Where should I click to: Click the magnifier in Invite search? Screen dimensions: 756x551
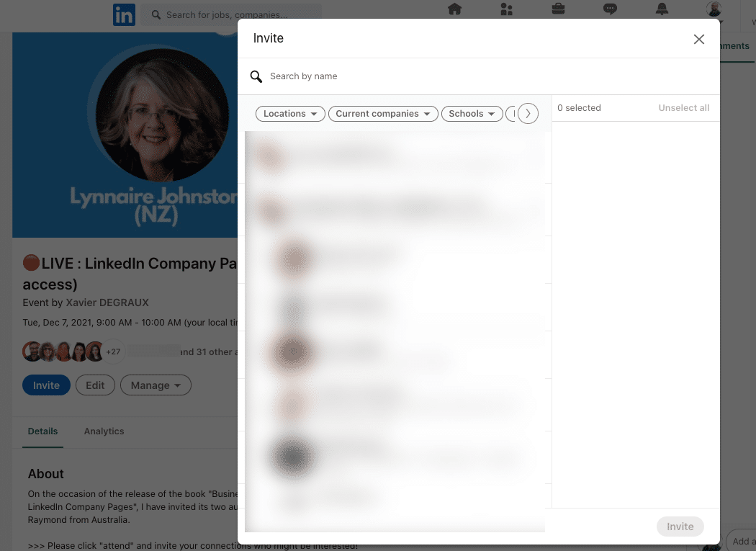(x=256, y=76)
